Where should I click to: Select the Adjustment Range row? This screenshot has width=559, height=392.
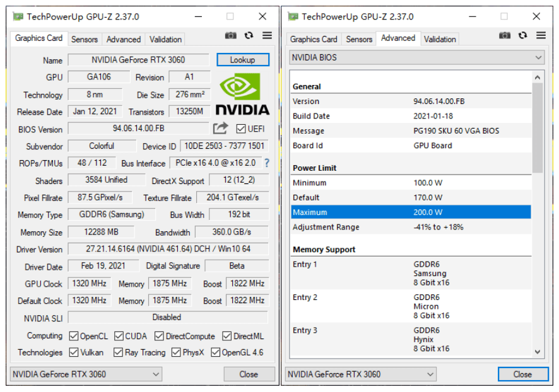tap(411, 227)
